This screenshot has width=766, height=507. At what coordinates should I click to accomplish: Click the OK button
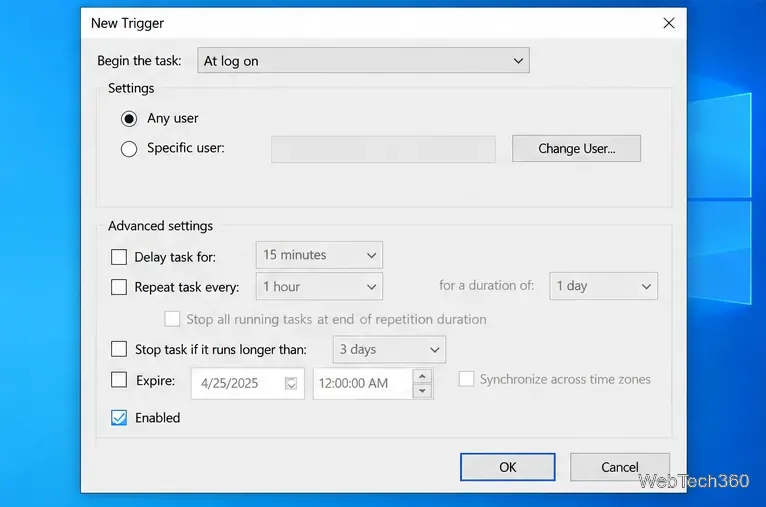point(508,467)
